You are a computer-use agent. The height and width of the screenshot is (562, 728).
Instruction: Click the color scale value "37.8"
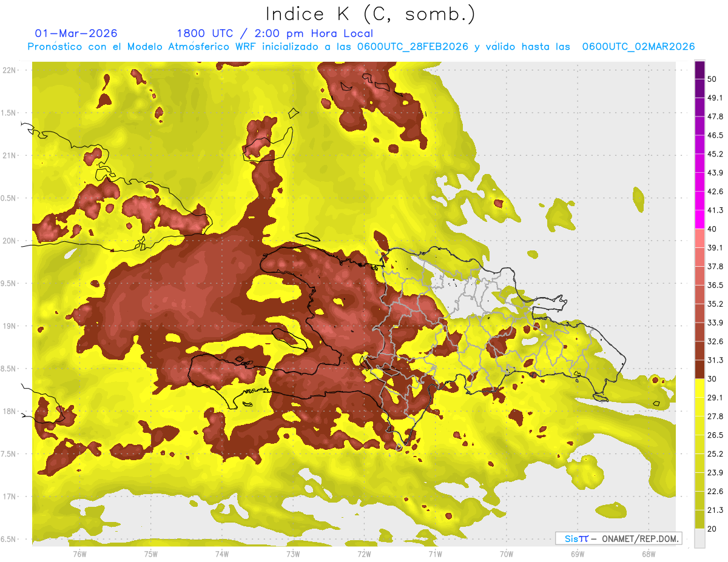tap(715, 266)
